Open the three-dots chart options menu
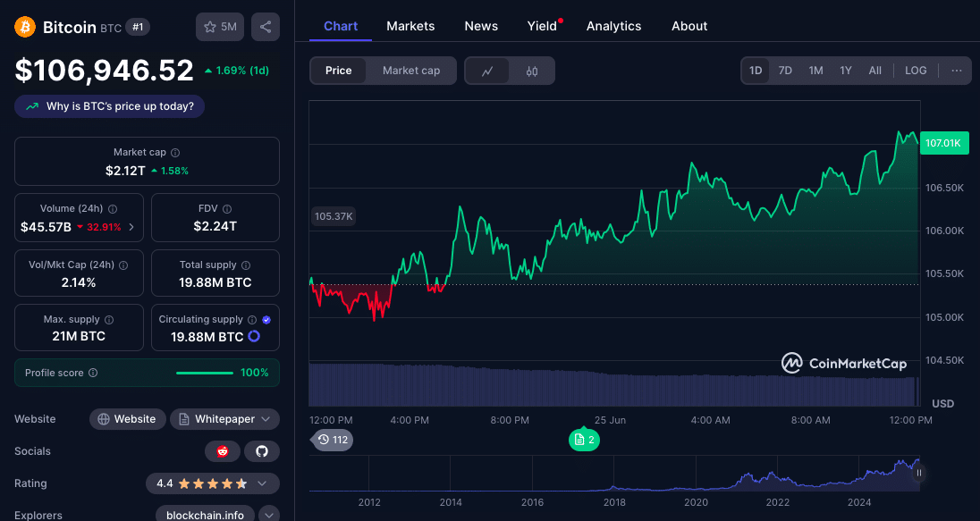This screenshot has width=980, height=521. tap(956, 71)
